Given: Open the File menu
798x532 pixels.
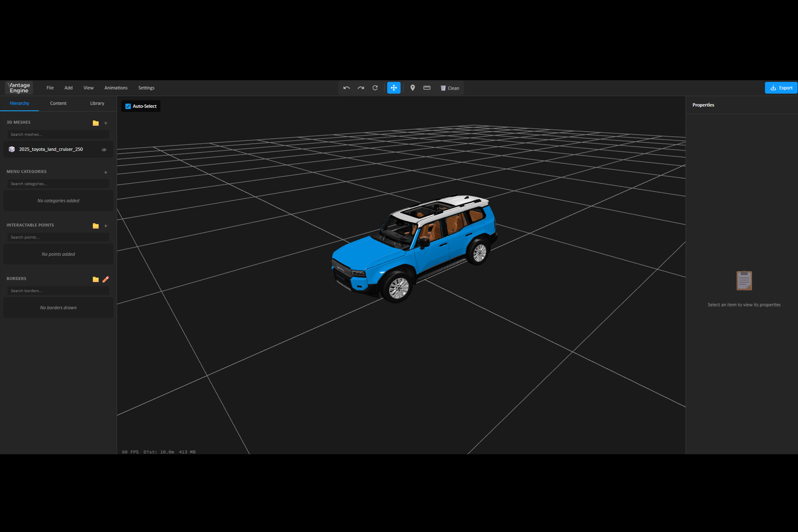Looking at the screenshot, I should click(50, 88).
